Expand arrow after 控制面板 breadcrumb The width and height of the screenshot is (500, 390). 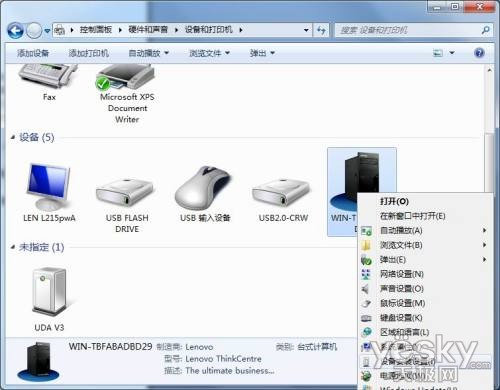(120, 30)
